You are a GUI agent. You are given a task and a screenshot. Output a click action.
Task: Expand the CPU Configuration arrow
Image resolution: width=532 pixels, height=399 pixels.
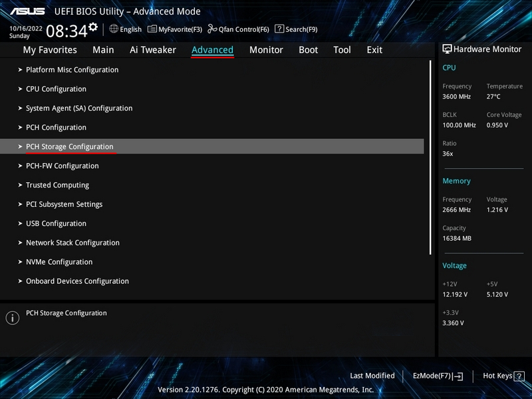[x=20, y=89]
